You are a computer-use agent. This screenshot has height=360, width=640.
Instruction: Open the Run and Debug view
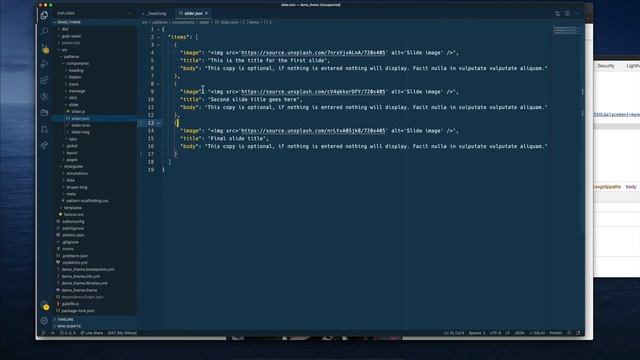pos(44,64)
